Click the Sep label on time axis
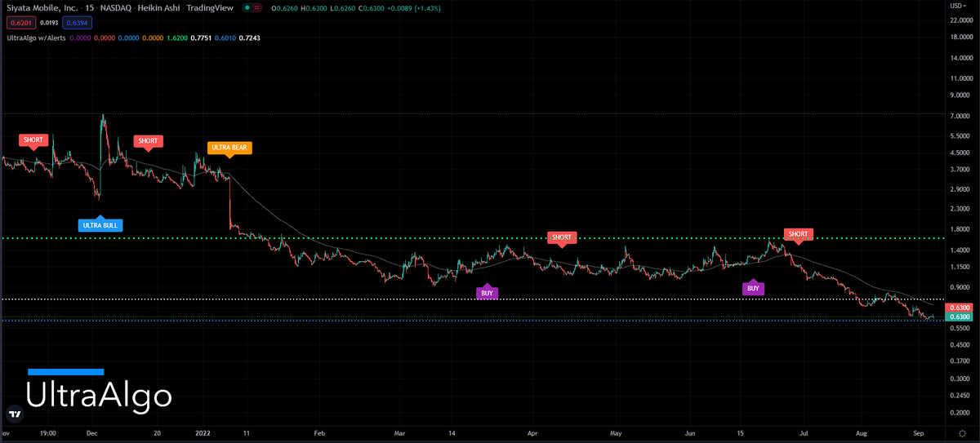This screenshot has height=443, width=980. [918, 435]
